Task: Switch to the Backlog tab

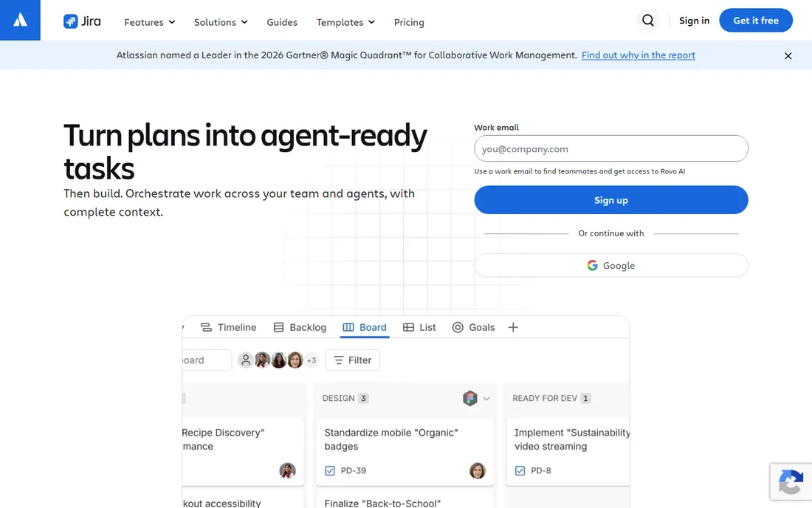Action: [x=300, y=327]
